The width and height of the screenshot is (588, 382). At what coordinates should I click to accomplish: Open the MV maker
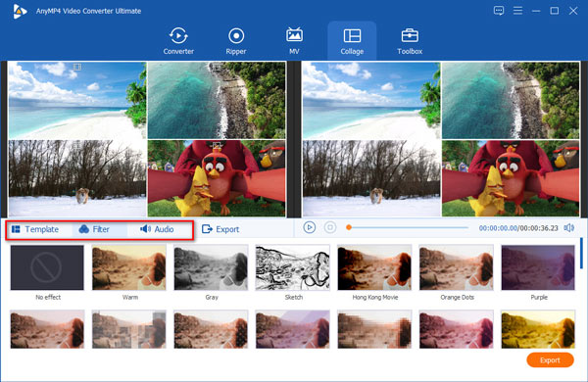(294, 41)
